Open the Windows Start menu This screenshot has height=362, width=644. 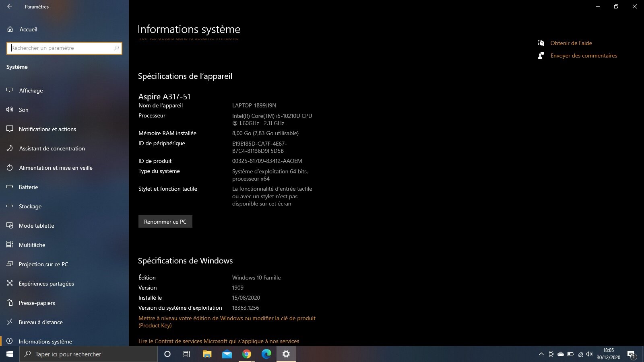(x=10, y=354)
